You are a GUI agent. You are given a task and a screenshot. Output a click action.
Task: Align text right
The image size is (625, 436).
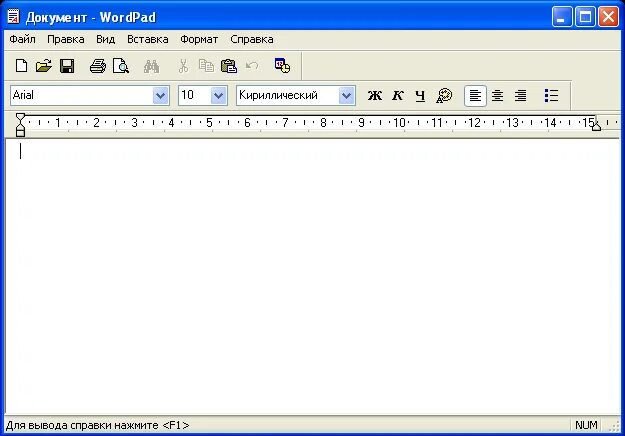point(520,96)
